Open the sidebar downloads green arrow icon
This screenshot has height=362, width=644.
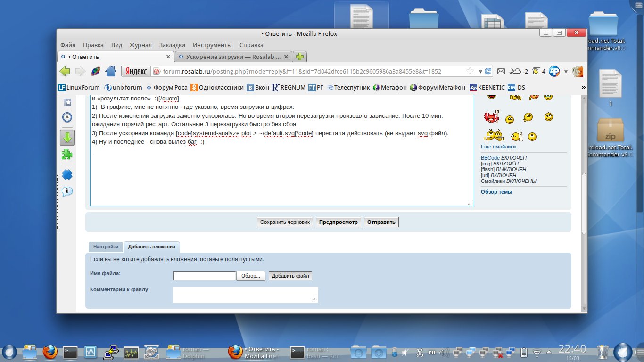(x=67, y=137)
